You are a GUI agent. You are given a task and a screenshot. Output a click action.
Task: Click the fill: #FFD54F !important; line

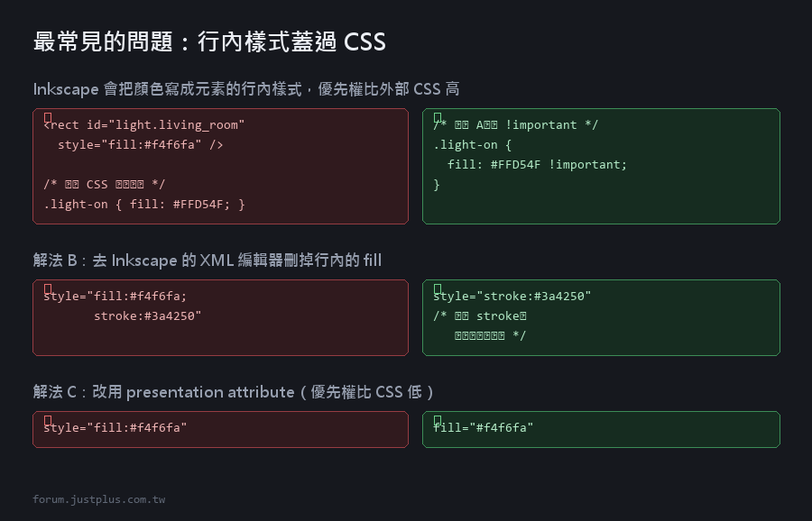(x=537, y=165)
